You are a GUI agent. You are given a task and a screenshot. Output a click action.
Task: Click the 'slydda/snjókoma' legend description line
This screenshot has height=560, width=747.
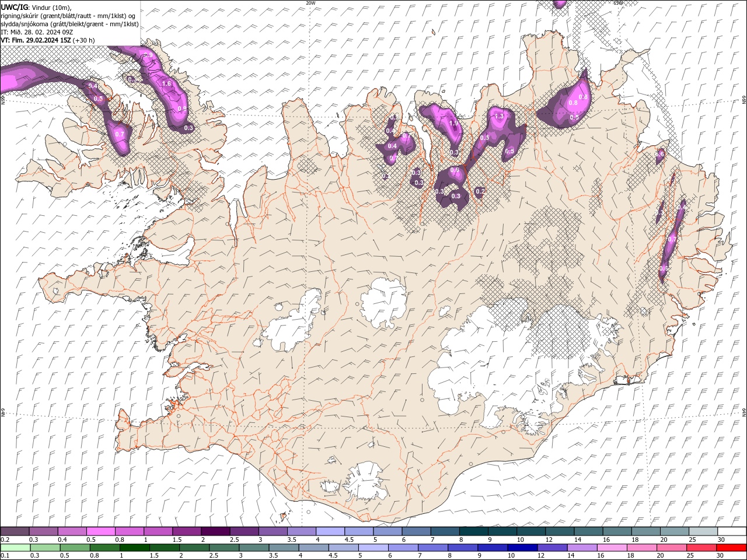(69, 24)
